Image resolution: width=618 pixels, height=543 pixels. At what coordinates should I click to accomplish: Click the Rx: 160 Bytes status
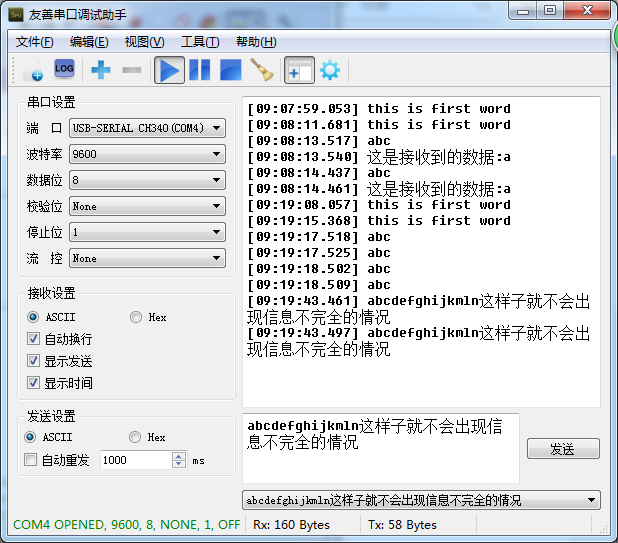291,524
